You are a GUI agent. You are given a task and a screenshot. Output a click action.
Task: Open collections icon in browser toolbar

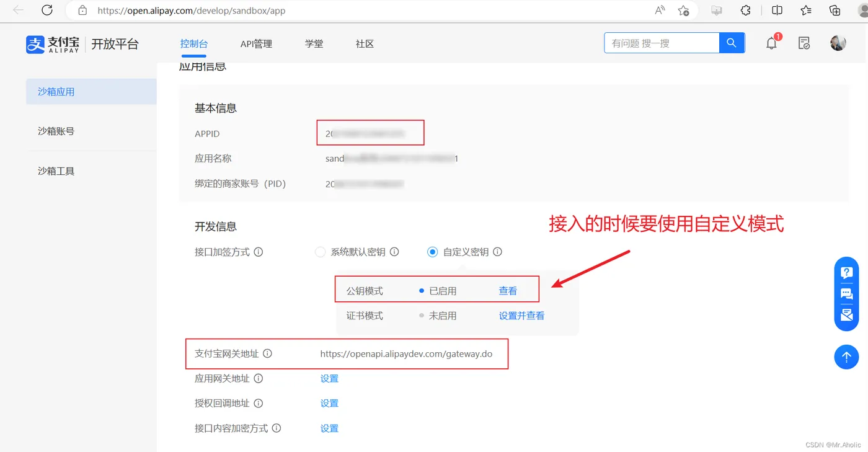coord(835,11)
